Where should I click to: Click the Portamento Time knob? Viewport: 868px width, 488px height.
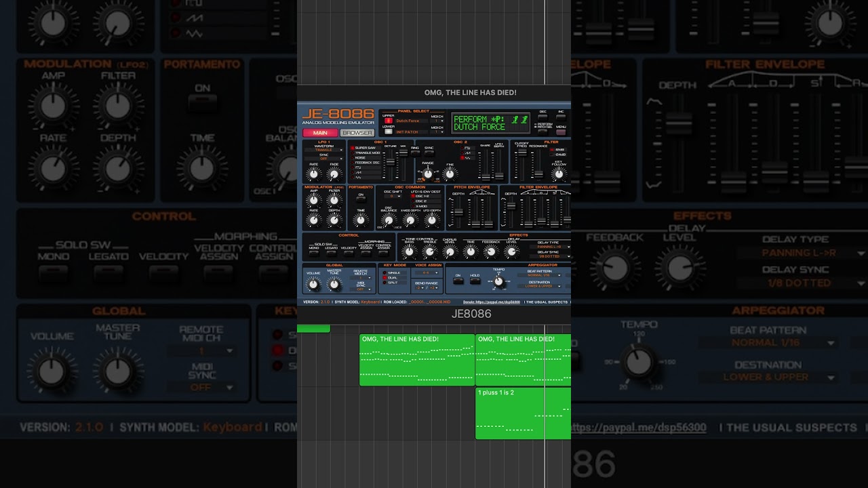pyautogui.click(x=361, y=220)
